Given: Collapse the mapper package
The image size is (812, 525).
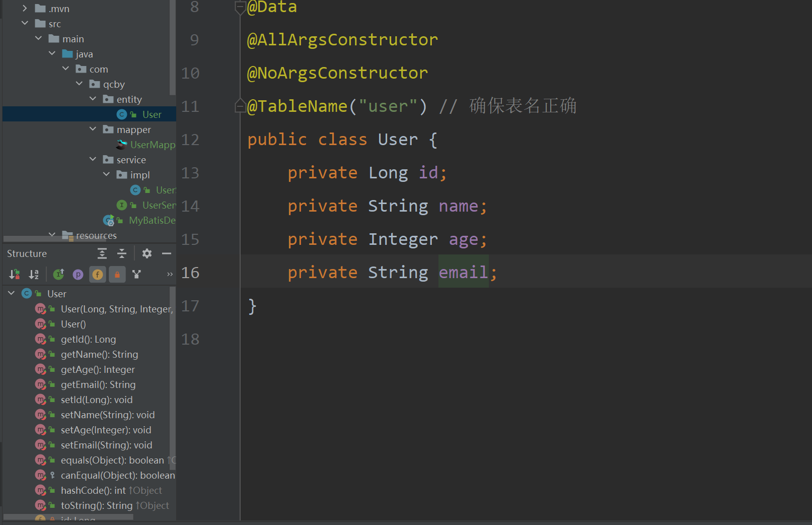Looking at the screenshot, I should [93, 129].
